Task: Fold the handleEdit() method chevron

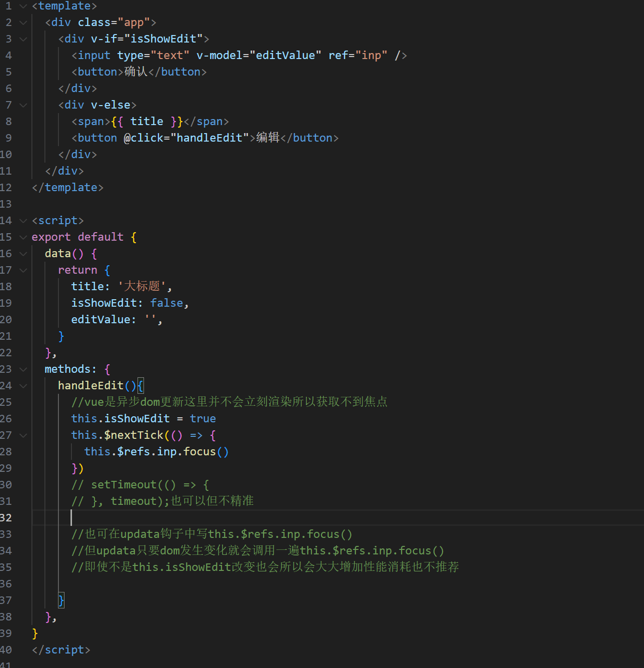Action: pyautogui.click(x=23, y=386)
